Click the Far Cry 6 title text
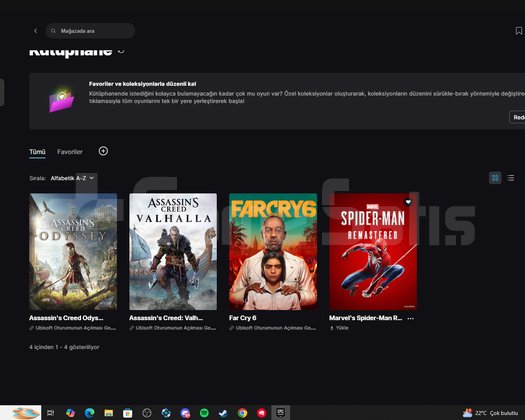525x420 pixels. 243,318
